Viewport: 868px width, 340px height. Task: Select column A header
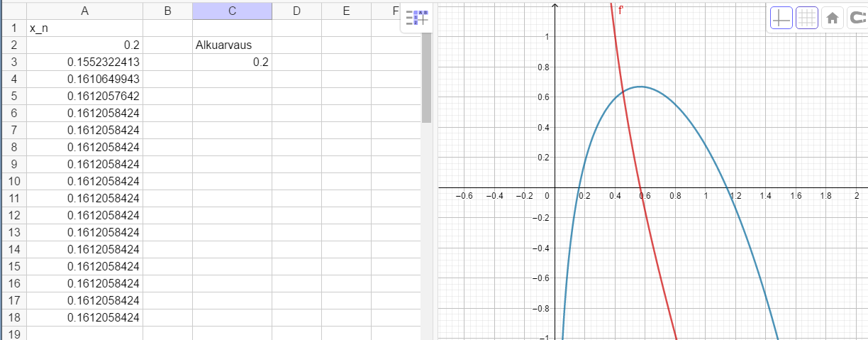pyautogui.click(x=84, y=11)
